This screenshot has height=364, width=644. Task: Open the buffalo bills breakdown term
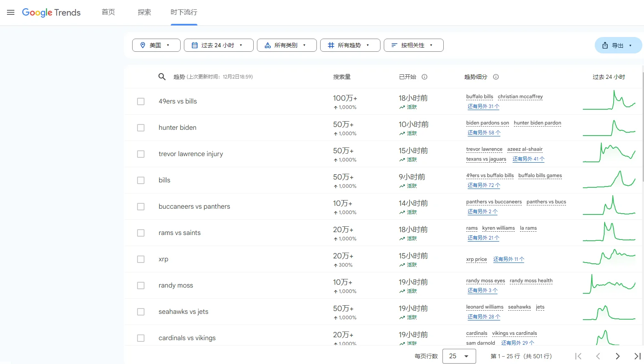tap(480, 97)
